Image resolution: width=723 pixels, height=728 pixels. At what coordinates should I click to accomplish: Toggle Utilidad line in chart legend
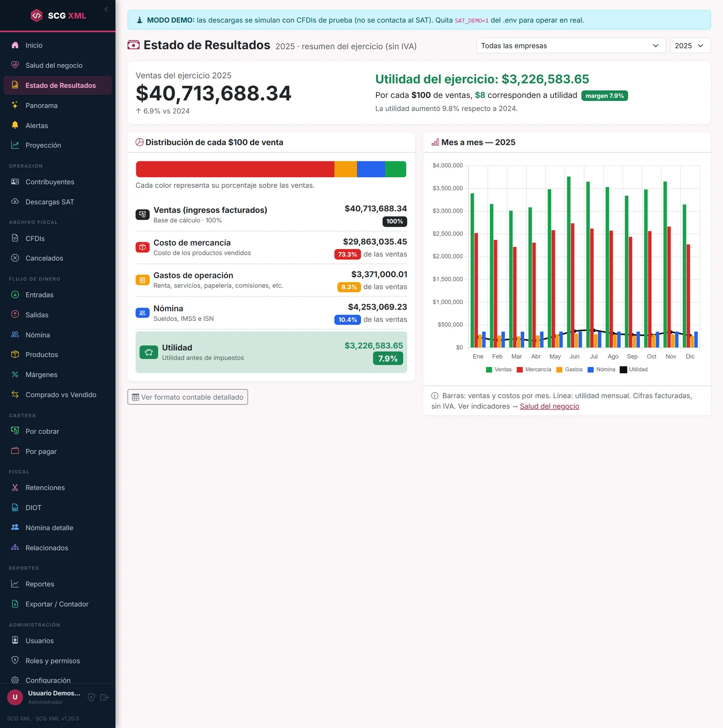pos(634,370)
